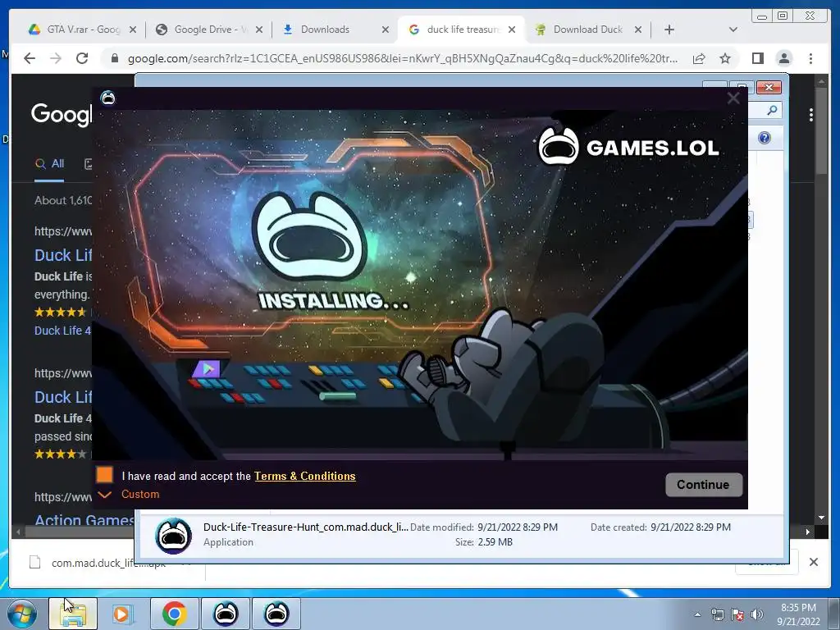Viewport: 840px width, 630px height.
Task: Open the Duck Life 4 sublink
Action: pyautogui.click(x=62, y=331)
